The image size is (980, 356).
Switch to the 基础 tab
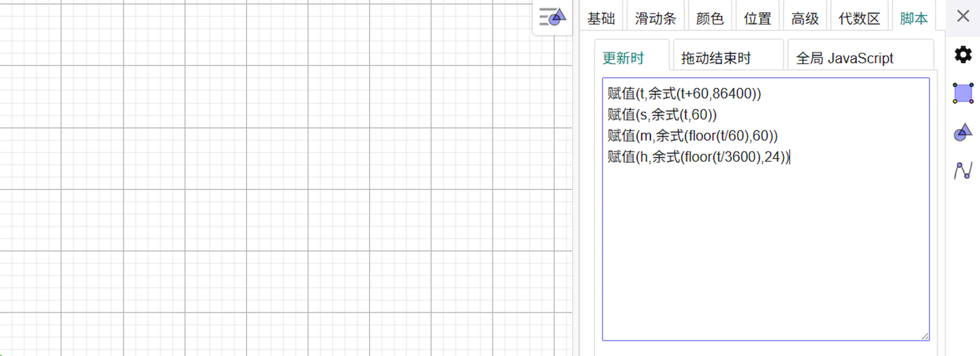[601, 18]
